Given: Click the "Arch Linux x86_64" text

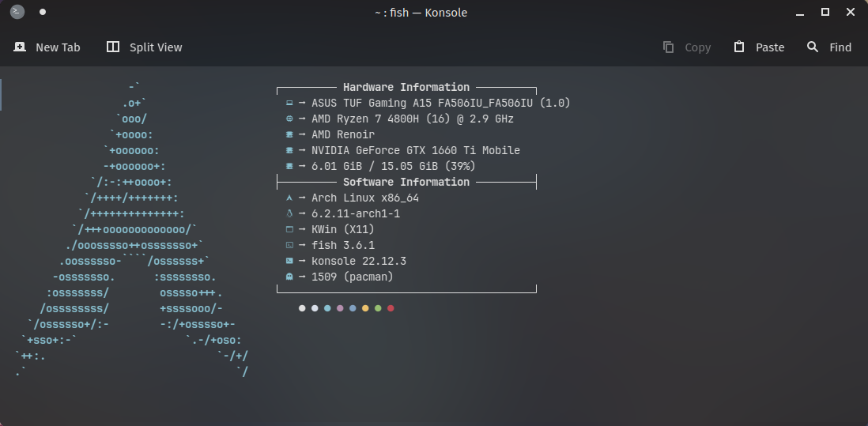Looking at the screenshot, I should tap(365, 198).
